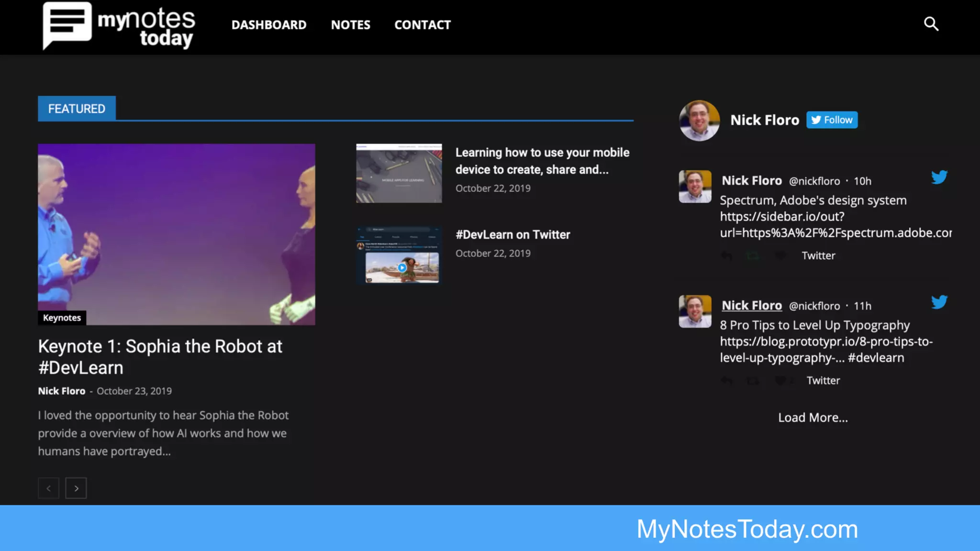
Task: Click Twitter bird icon on 10h tweet
Action: coord(939,177)
